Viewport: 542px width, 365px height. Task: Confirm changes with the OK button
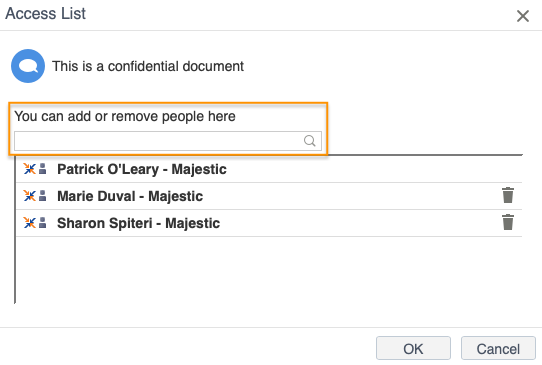[x=413, y=348]
